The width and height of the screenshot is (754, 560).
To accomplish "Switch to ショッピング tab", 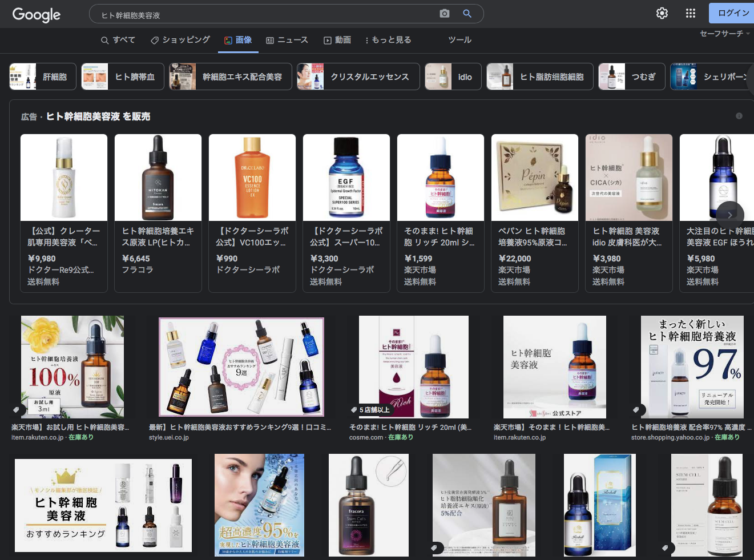I will click(180, 40).
